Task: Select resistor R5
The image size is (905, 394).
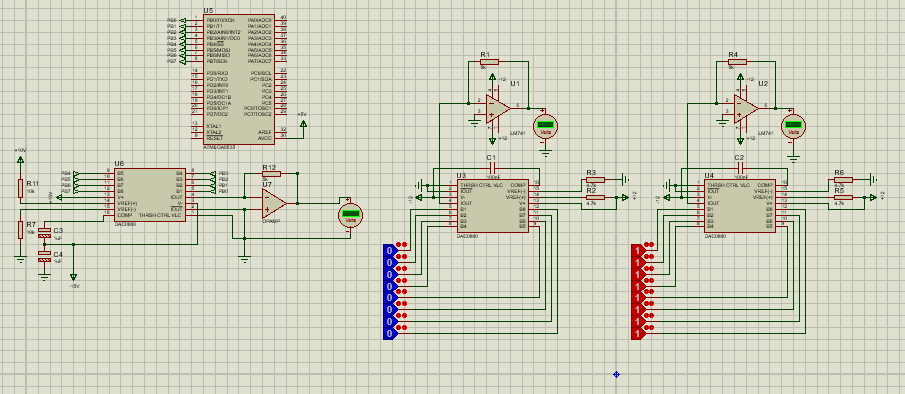Action: pos(843,197)
